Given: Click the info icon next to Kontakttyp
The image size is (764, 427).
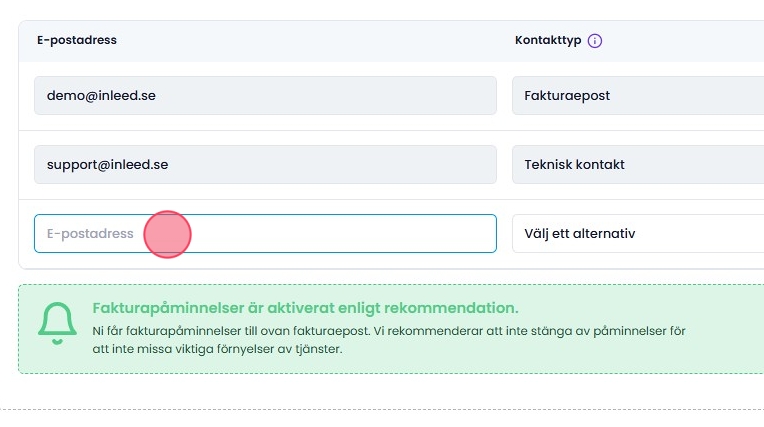Looking at the screenshot, I should [x=595, y=41].
